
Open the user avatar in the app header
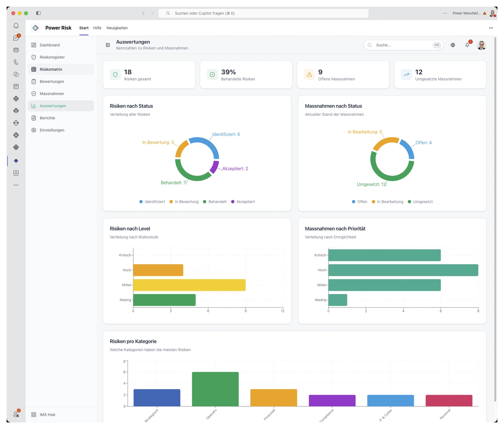pos(481,45)
